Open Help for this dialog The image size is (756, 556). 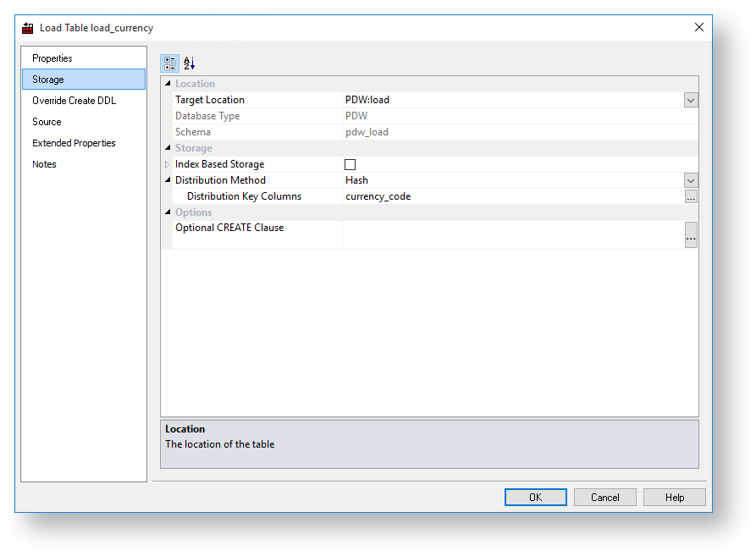pyautogui.click(x=675, y=498)
